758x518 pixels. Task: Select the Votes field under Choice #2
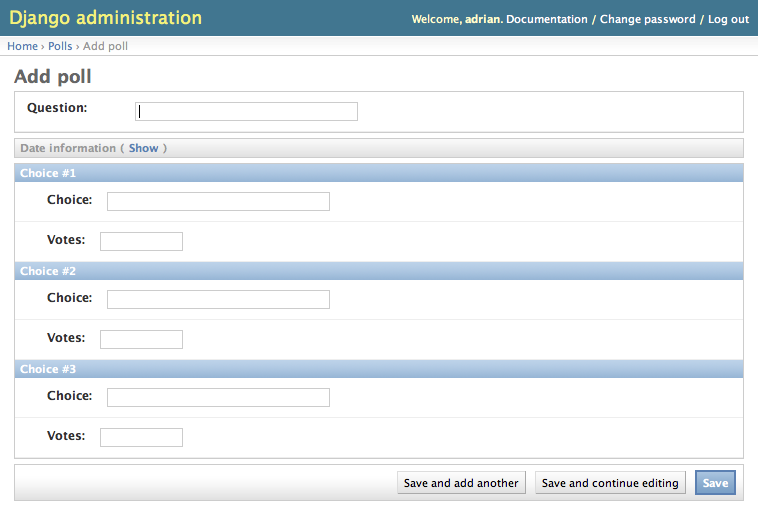click(141, 339)
